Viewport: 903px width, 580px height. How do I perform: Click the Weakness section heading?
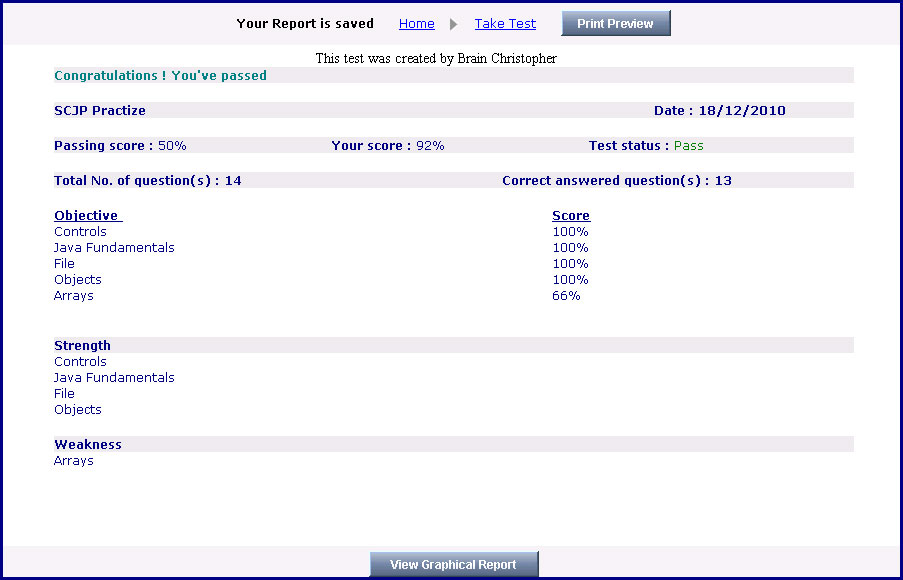coord(88,445)
